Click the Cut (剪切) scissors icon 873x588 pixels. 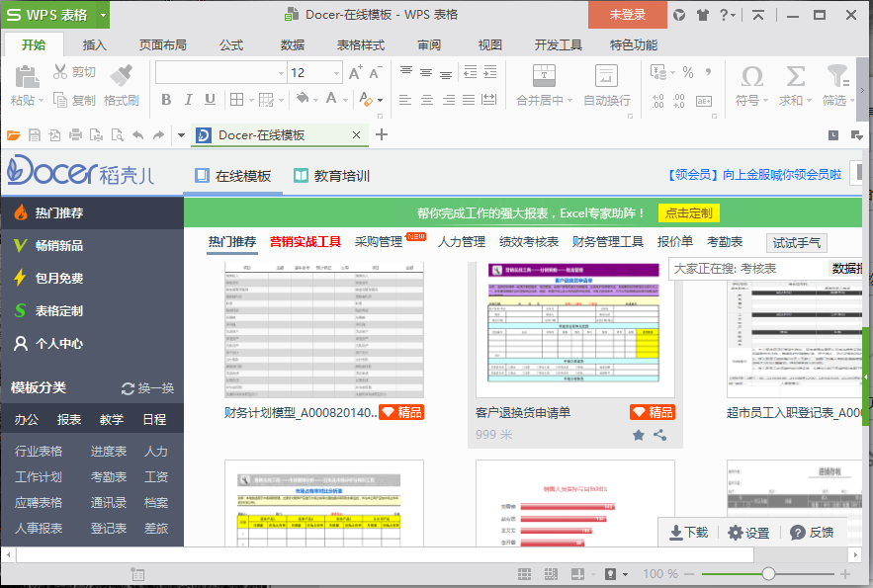[60, 72]
